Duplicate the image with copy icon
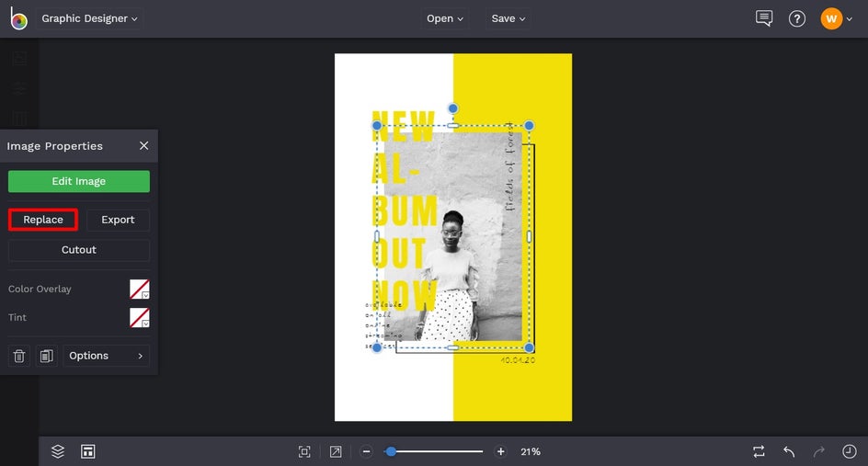868x466 pixels. click(x=47, y=356)
